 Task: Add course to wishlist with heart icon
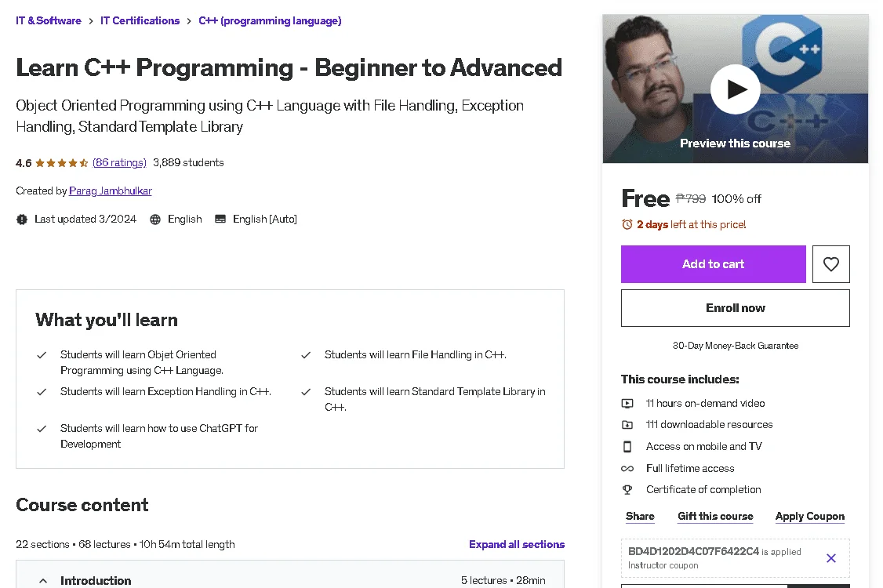pyautogui.click(x=830, y=264)
